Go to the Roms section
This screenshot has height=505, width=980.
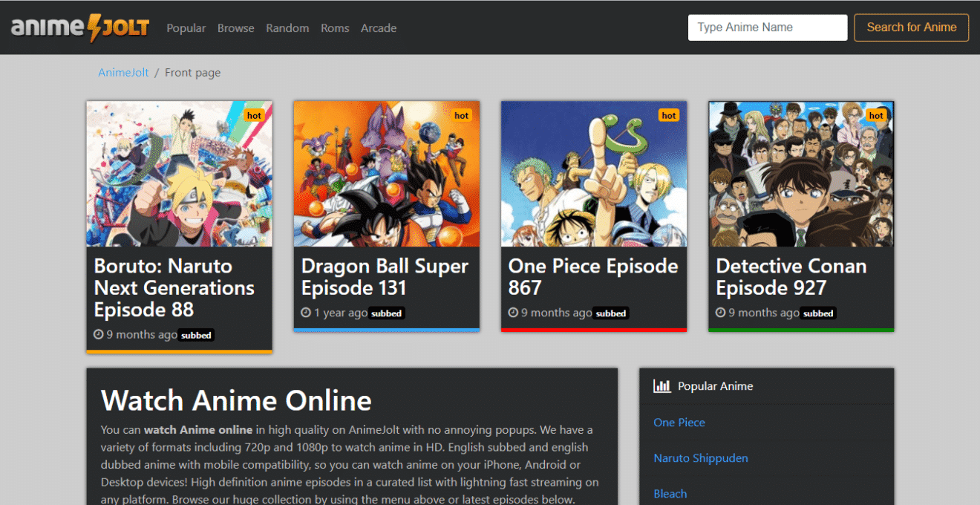click(x=335, y=28)
